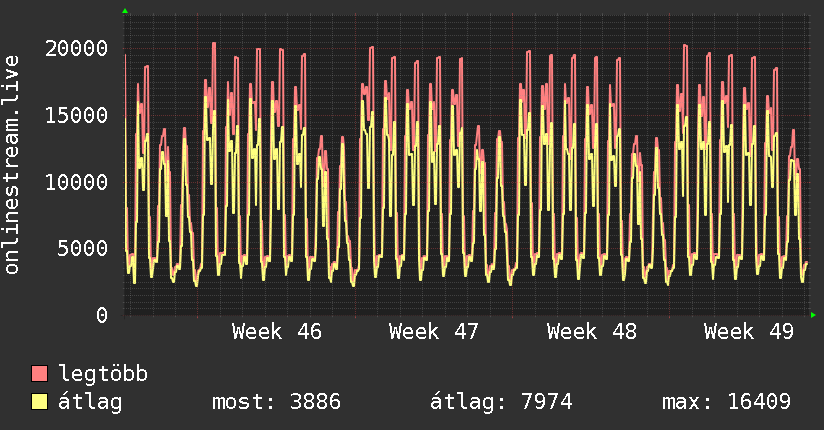Select the átlag legend label beside yellow swatch
The height and width of the screenshot is (430, 824).
pos(90,403)
